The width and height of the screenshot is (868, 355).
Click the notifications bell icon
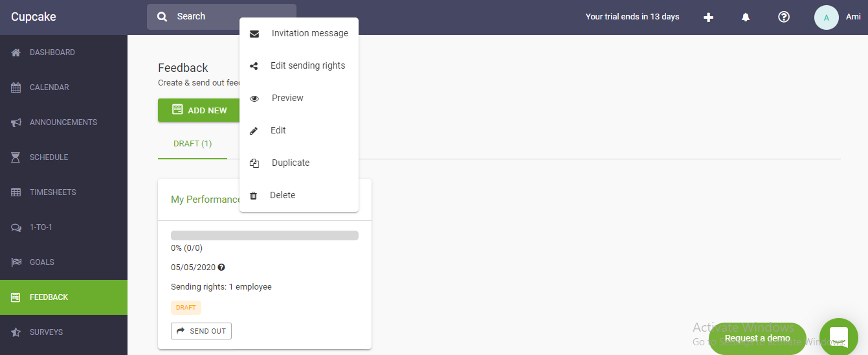coord(746,17)
